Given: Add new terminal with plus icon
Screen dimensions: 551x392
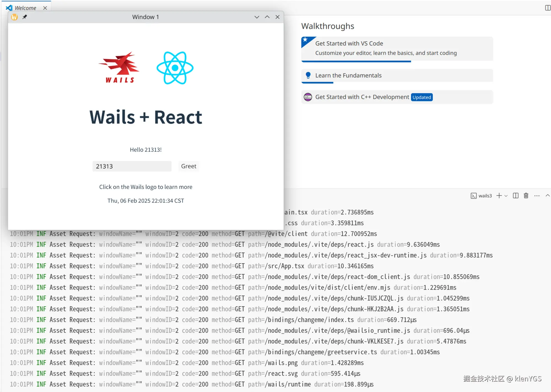Looking at the screenshot, I should pos(499,196).
